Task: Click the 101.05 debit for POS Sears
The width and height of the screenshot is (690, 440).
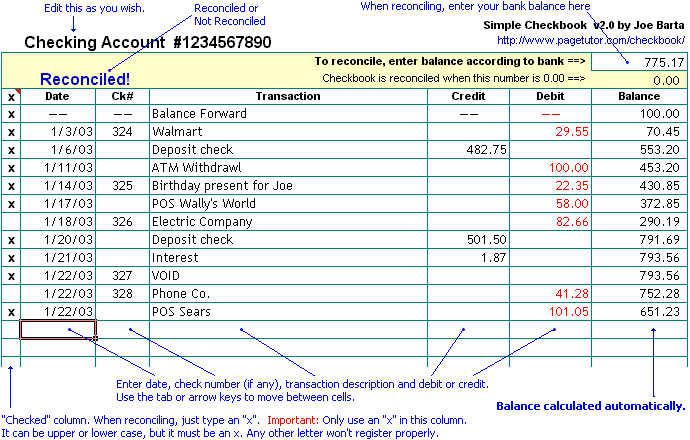Action: (x=550, y=312)
